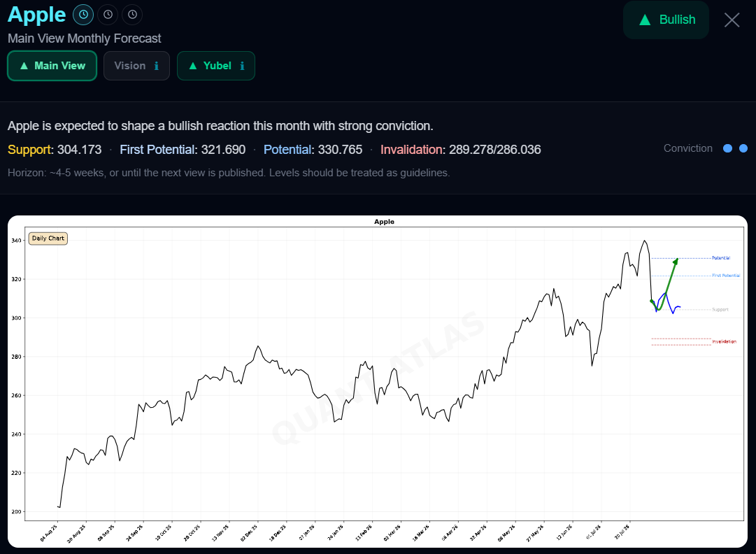Click the green triangle in Main View tab

pyautogui.click(x=24, y=66)
